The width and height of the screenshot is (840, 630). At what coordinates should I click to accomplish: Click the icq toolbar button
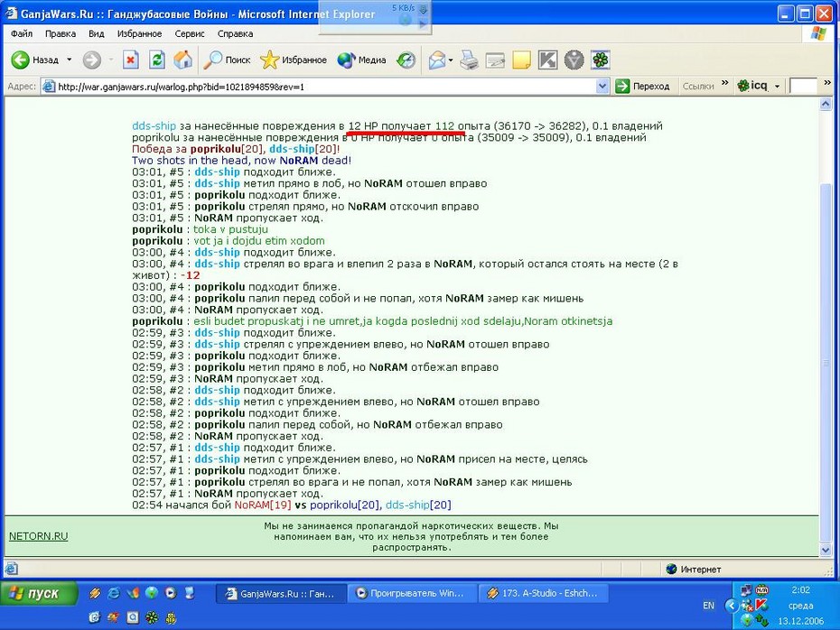click(752, 86)
